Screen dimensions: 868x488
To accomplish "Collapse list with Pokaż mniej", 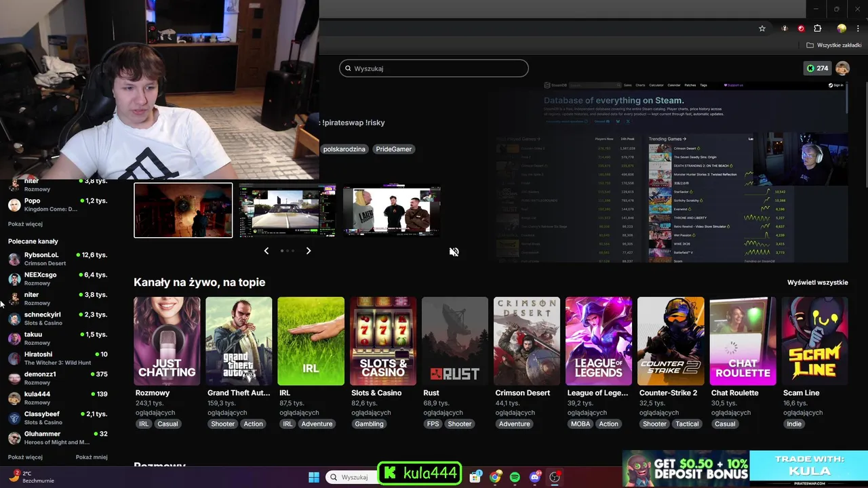I will coord(92,457).
